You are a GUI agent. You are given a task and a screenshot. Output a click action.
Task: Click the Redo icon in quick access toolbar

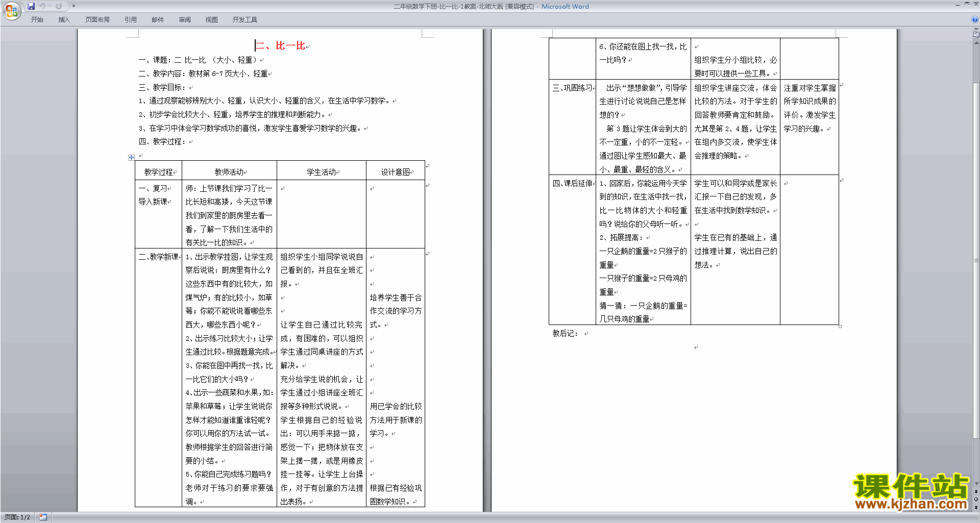pyautogui.click(x=59, y=6)
